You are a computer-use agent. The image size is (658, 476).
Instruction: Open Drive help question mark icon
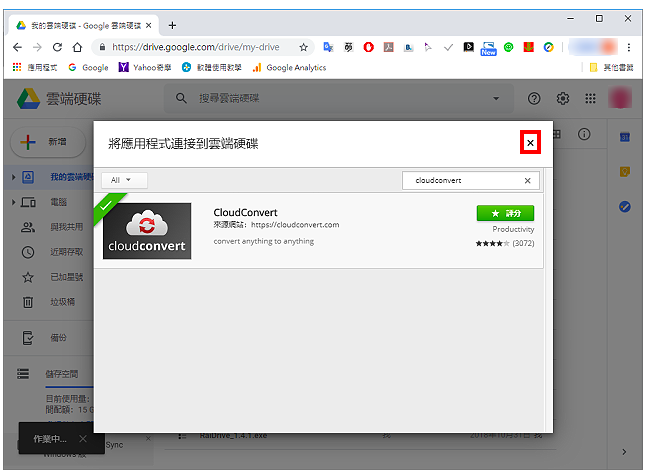[x=534, y=99]
